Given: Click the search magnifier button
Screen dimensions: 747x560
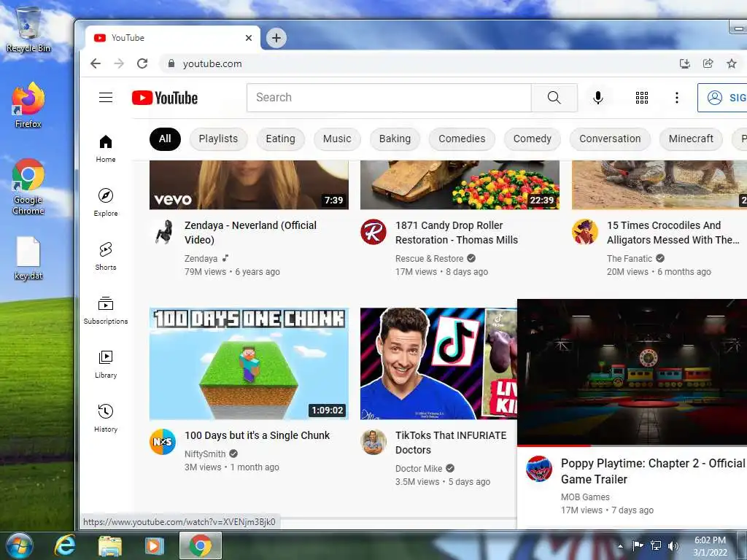Looking at the screenshot, I should 554,98.
